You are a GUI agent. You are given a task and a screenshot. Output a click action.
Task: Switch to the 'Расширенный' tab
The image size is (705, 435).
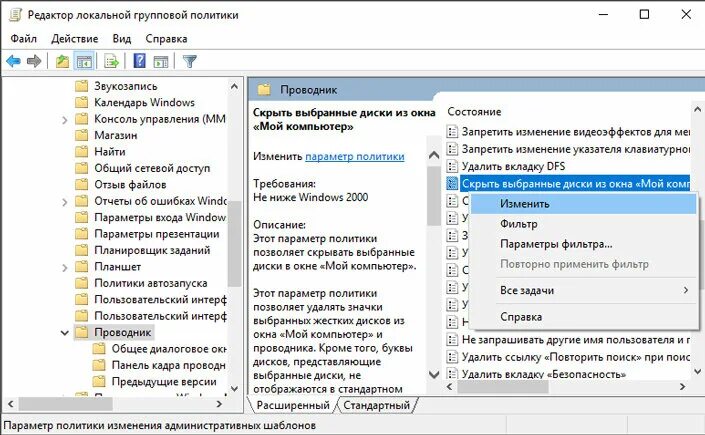pos(293,405)
